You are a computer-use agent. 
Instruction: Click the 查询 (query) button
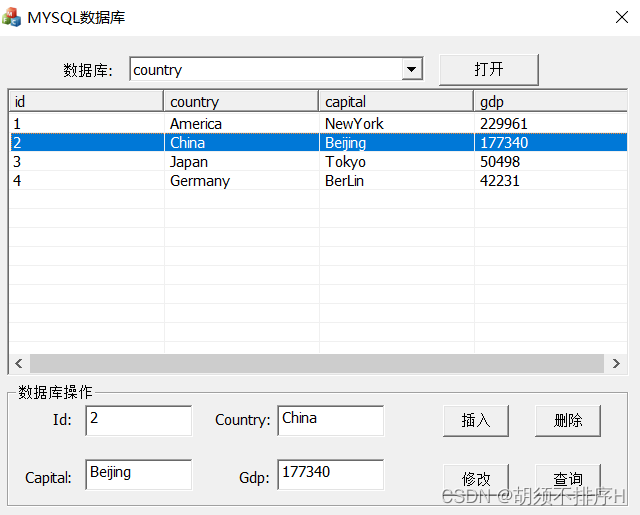pos(568,478)
